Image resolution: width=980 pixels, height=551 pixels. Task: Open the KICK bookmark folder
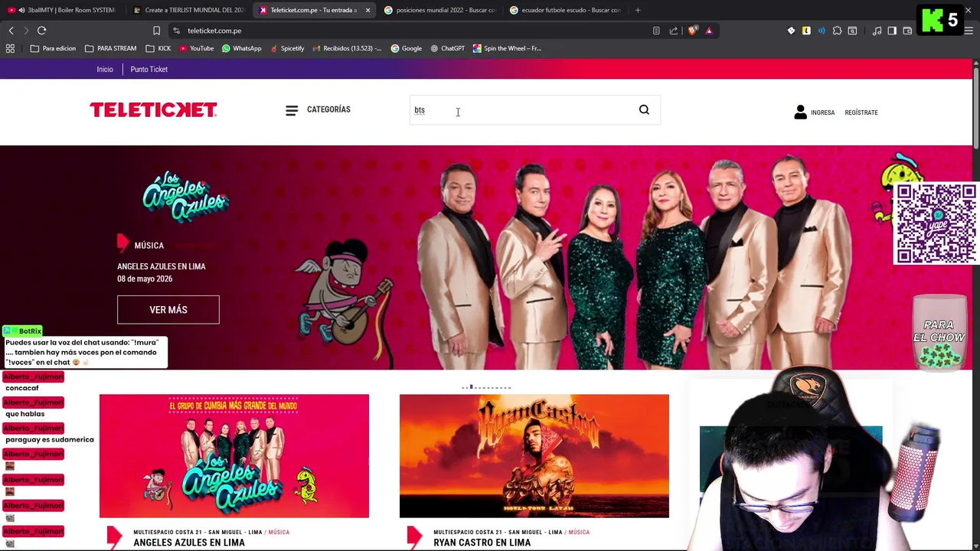tap(158, 48)
